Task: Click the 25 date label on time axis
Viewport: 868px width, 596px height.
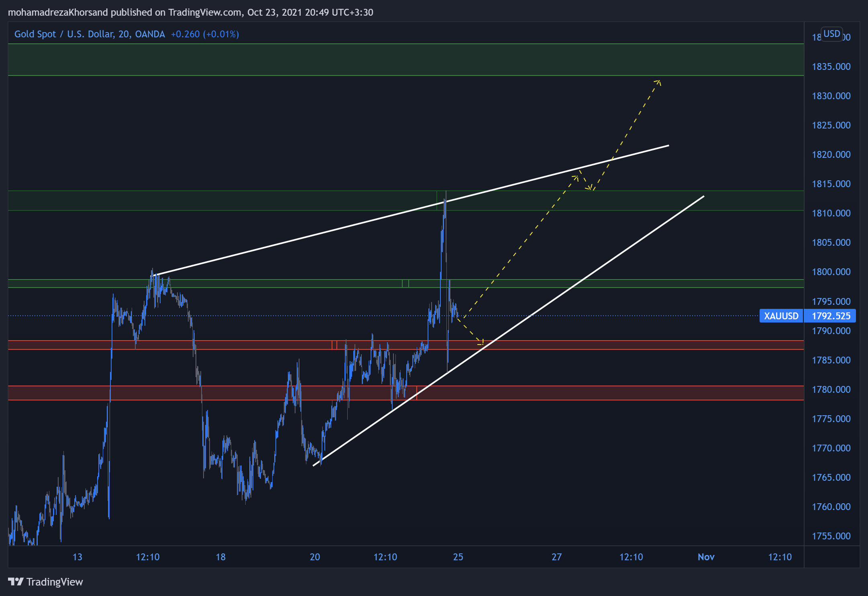Action: click(458, 557)
